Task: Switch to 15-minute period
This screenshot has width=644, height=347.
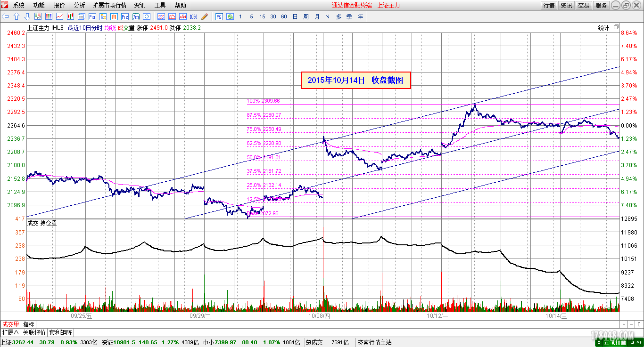Action: pos(262,16)
